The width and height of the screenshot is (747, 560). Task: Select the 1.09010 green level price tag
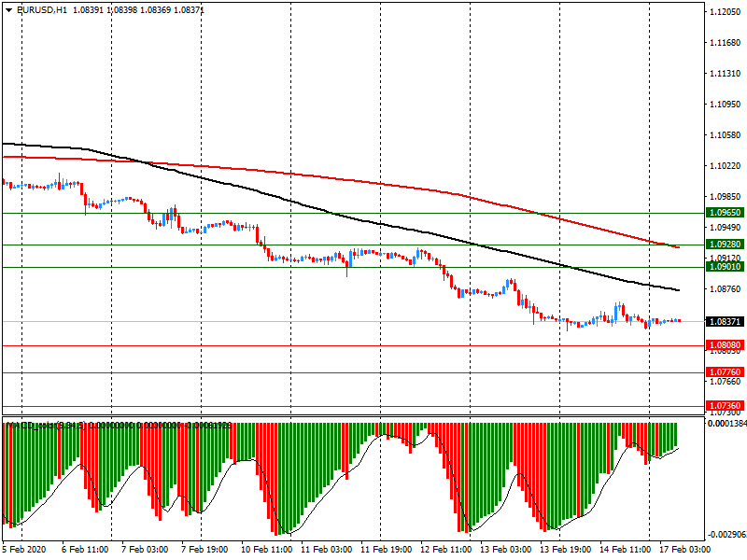coord(725,267)
